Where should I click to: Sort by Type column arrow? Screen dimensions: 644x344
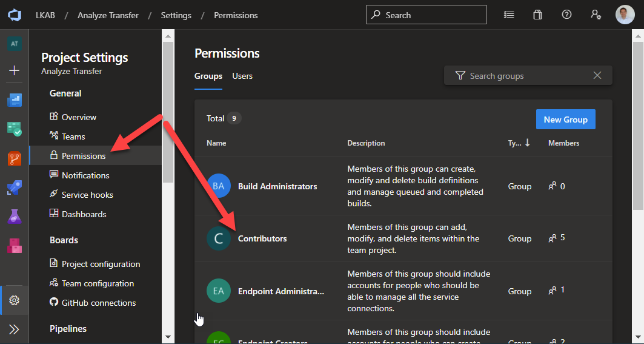527,143
